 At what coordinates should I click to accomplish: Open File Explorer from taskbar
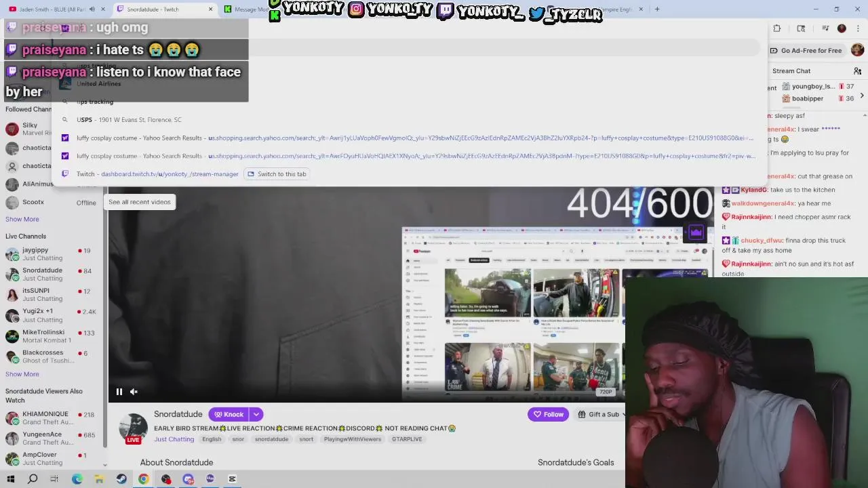99,479
